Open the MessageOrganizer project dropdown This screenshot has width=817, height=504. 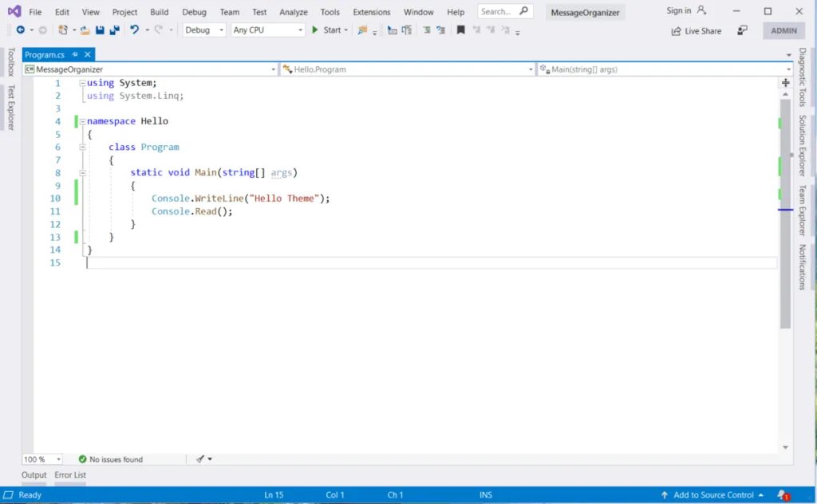pyautogui.click(x=150, y=69)
